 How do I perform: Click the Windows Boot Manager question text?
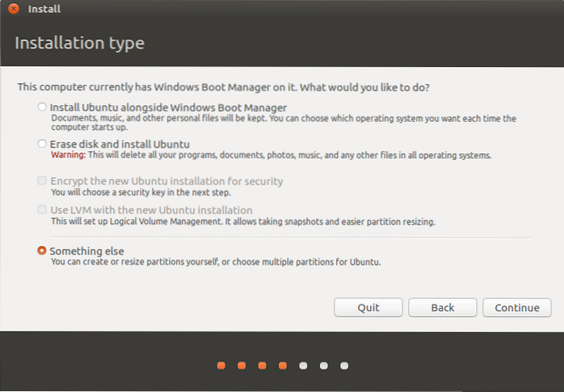pyautogui.click(x=223, y=87)
